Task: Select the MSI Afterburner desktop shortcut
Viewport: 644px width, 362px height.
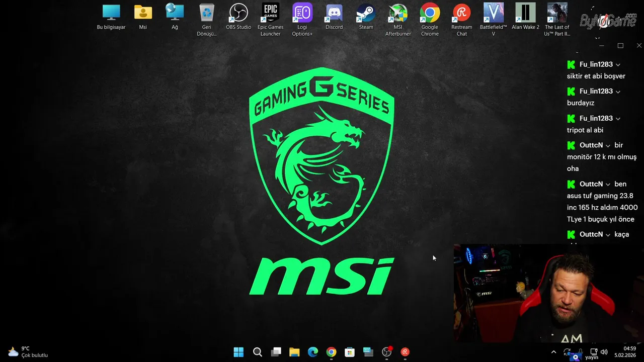Action: coord(398,20)
